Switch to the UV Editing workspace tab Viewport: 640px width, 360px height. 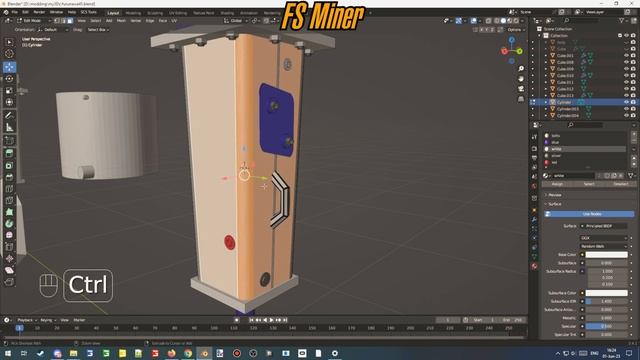click(178, 13)
